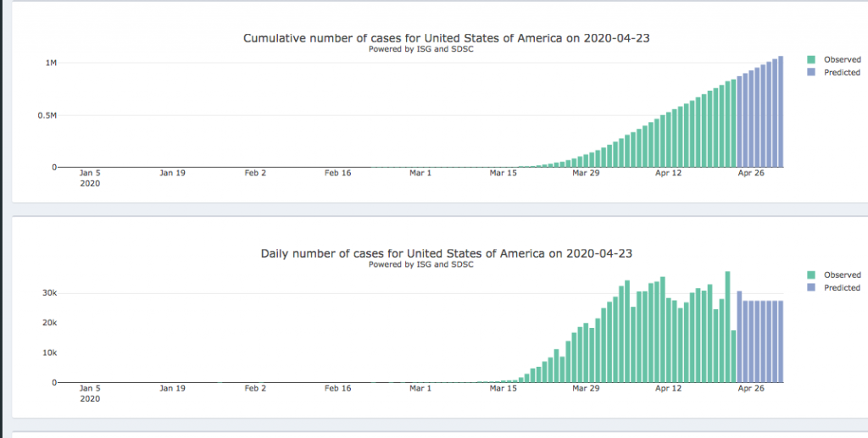Viewport: 868px width, 438px height.
Task: Click the 'Apr 26' label on cumulative chart axis
Action: [x=752, y=173]
